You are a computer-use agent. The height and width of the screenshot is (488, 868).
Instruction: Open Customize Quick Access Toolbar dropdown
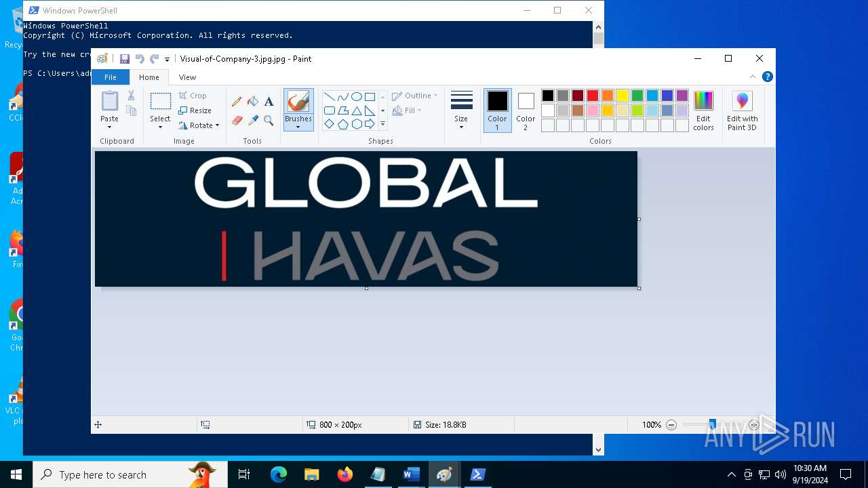pos(167,60)
